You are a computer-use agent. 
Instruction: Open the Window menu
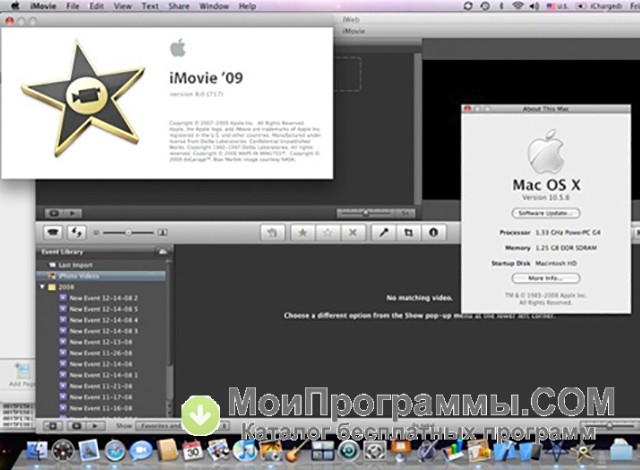tap(214, 6)
